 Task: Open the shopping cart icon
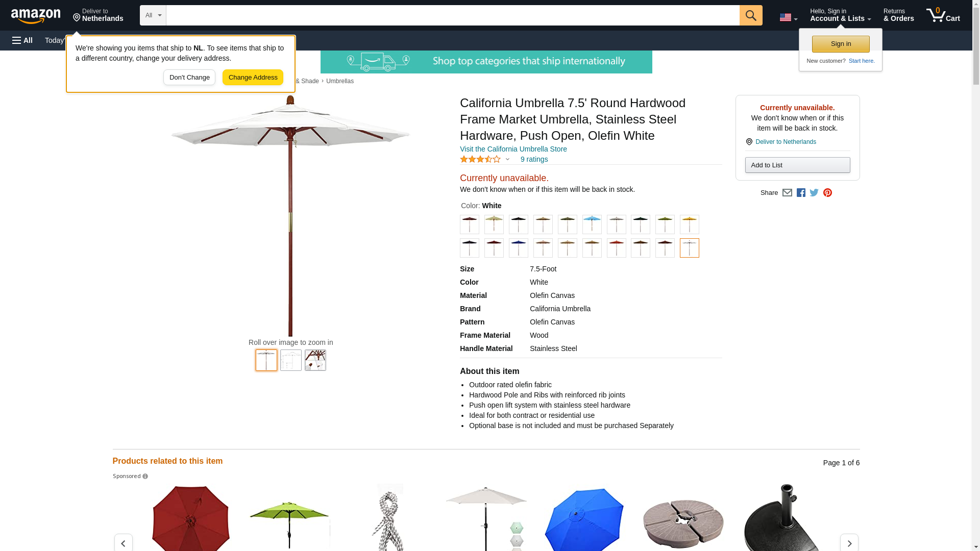(x=943, y=15)
